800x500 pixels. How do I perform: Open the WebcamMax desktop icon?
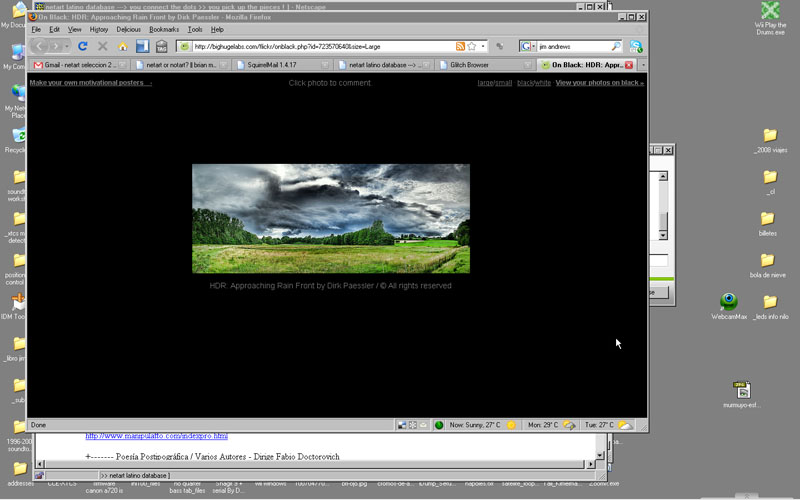click(729, 302)
